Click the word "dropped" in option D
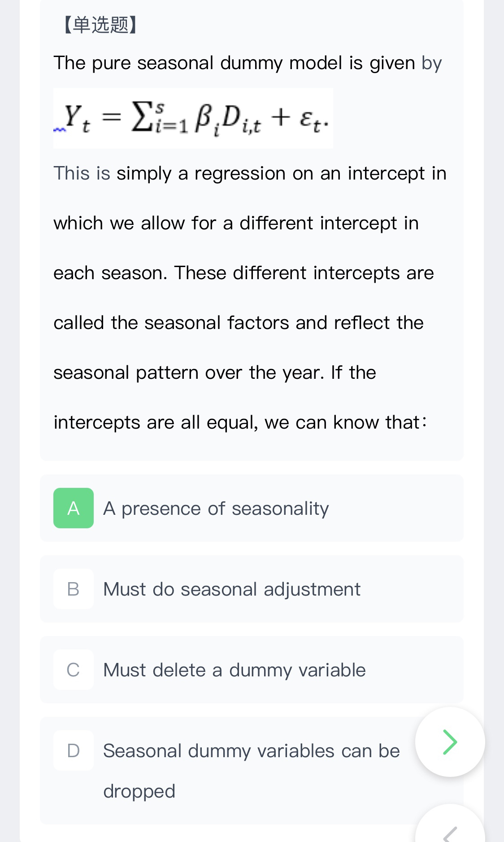This screenshot has width=504, height=842. pyautogui.click(x=139, y=791)
